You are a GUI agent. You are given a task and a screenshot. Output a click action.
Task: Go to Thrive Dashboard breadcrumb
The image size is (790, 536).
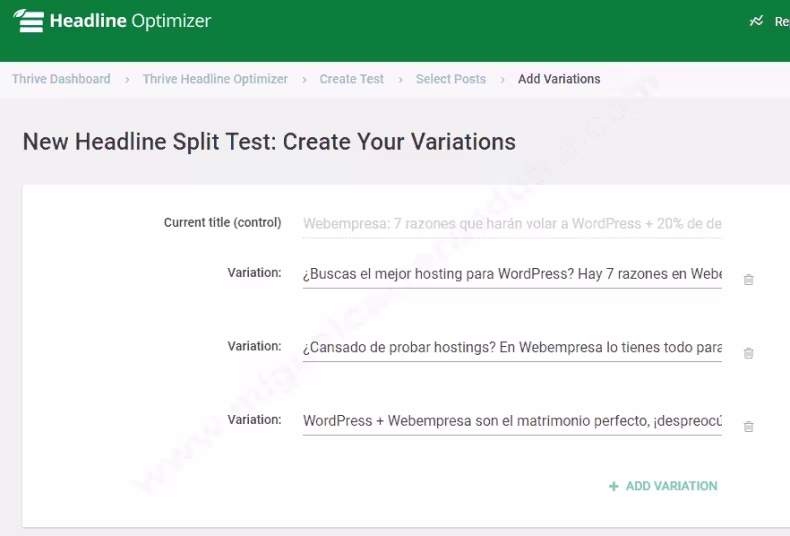(61, 79)
